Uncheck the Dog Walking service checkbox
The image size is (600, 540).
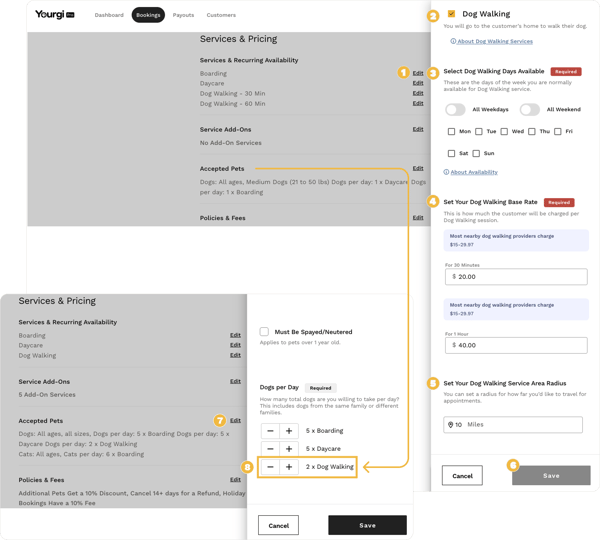(x=452, y=14)
